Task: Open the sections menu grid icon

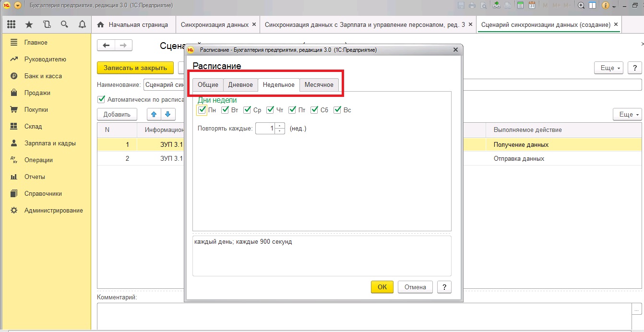Action: click(11, 24)
